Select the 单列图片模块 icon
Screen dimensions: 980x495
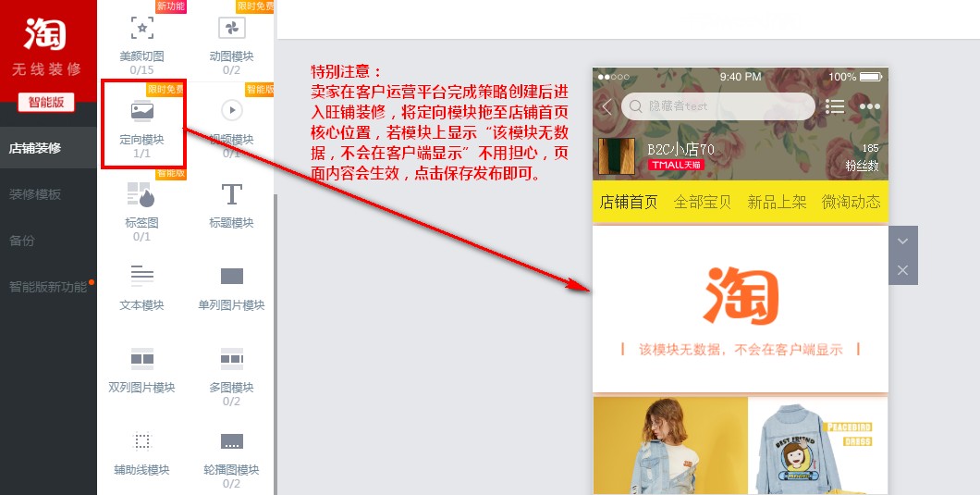click(231, 276)
